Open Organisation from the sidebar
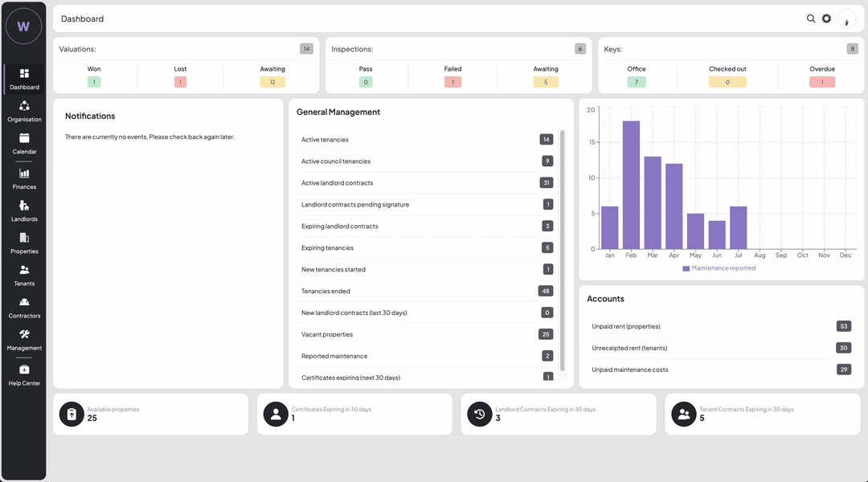This screenshot has width=868, height=482. (x=24, y=111)
